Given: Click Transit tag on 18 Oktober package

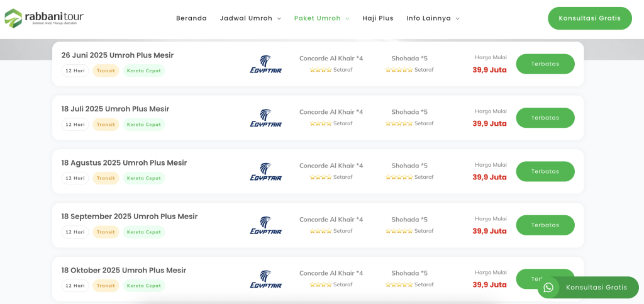Looking at the screenshot, I should click(x=106, y=286).
